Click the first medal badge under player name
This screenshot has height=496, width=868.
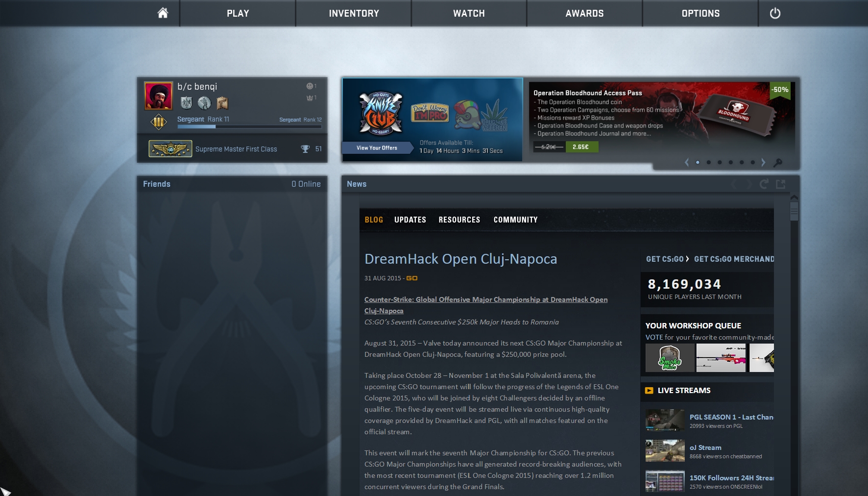coord(186,103)
